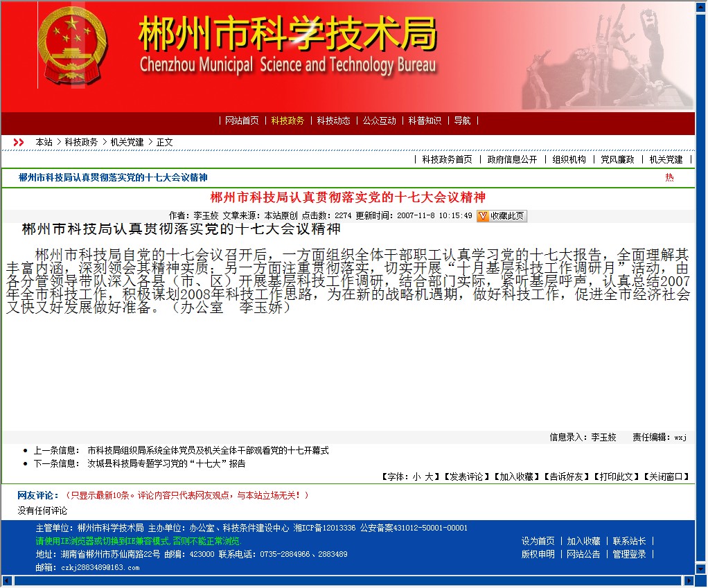This screenshot has height=588, width=708.
Task: Go to 公众互动 section
Action: (x=380, y=121)
